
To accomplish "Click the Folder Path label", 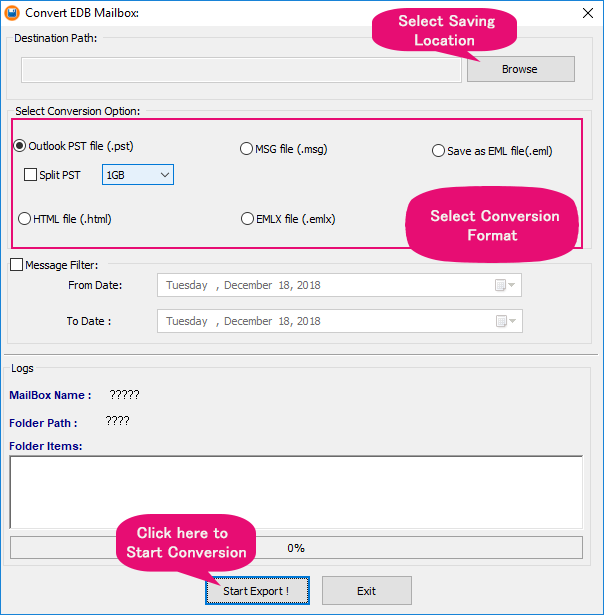I will (43, 423).
